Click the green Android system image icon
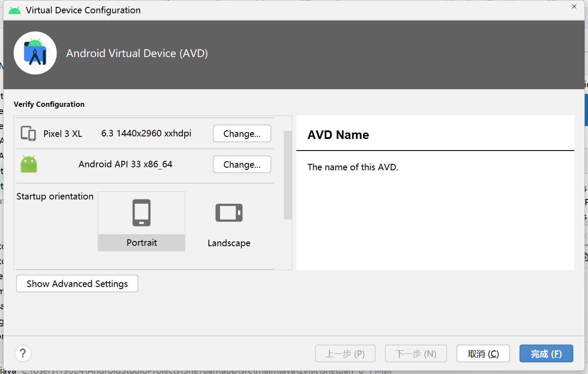The image size is (588, 374). tap(29, 164)
